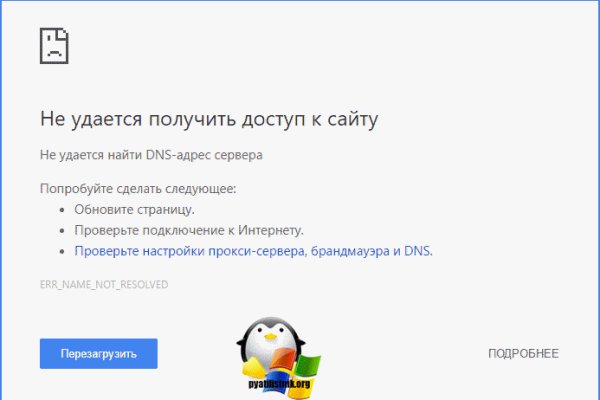Click the heading 'Не удается получить доступ к сайту'
Image resolution: width=600 pixels, height=400 pixels.
(x=209, y=120)
